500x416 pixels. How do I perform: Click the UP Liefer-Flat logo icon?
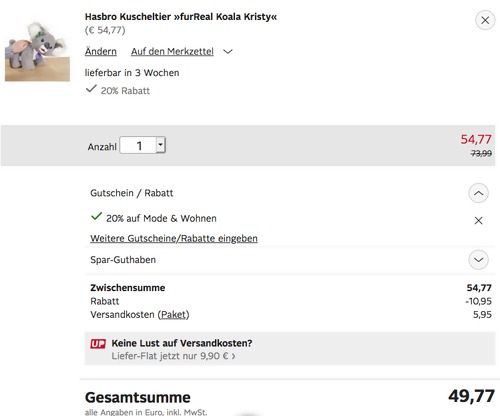[x=98, y=344]
